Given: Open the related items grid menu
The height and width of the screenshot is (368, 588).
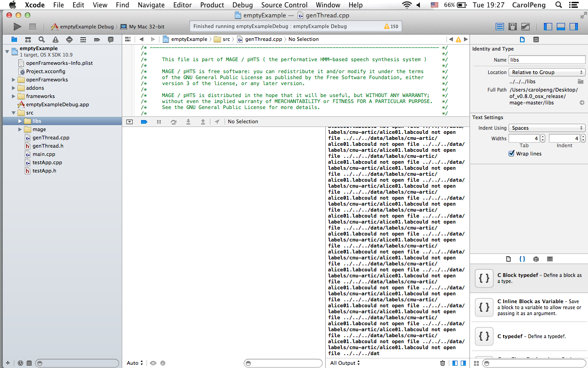Looking at the screenshot, I should tap(129, 40).
